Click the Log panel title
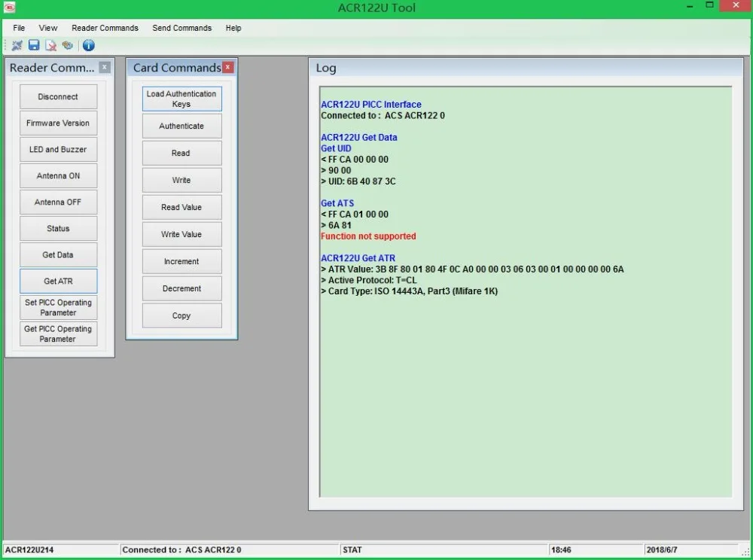 click(326, 68)
